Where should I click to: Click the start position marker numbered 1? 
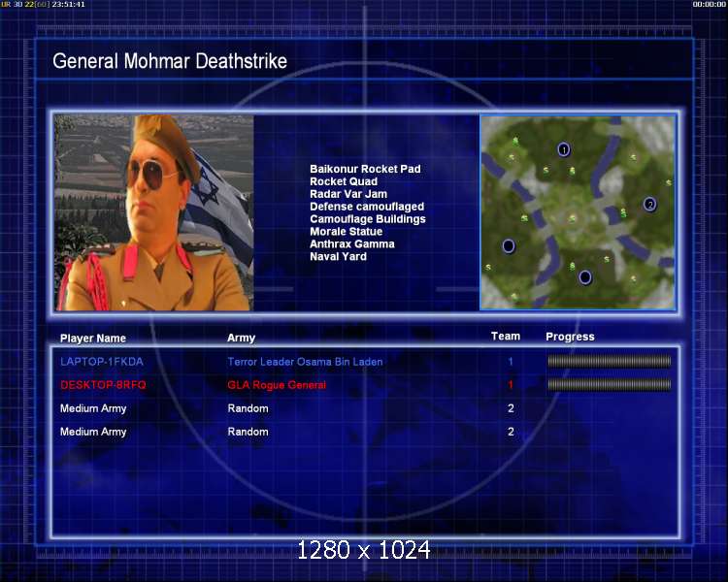coord(564,149)
